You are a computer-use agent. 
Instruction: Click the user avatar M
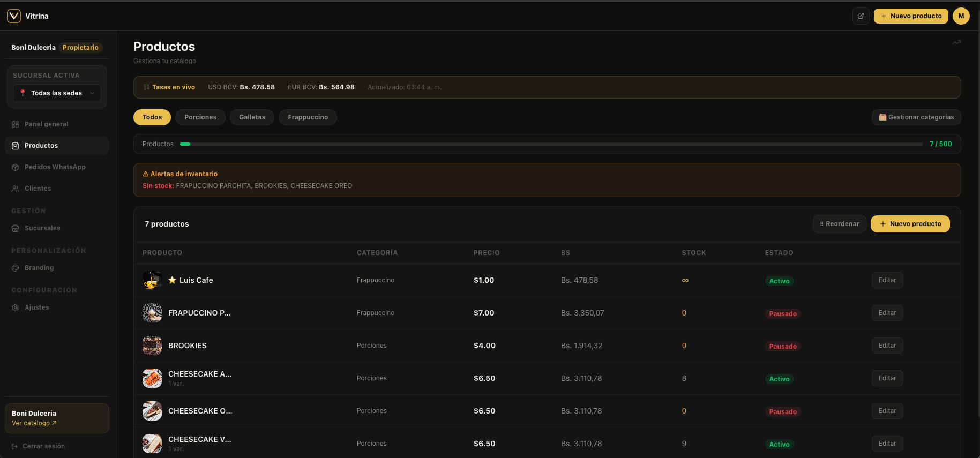click(961, 16)
